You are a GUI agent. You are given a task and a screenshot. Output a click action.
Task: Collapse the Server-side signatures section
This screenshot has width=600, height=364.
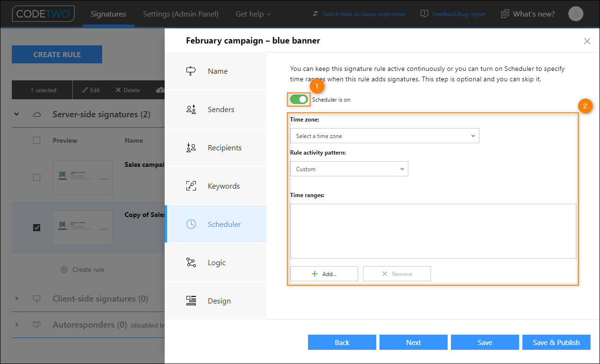[x=17, y=114]
